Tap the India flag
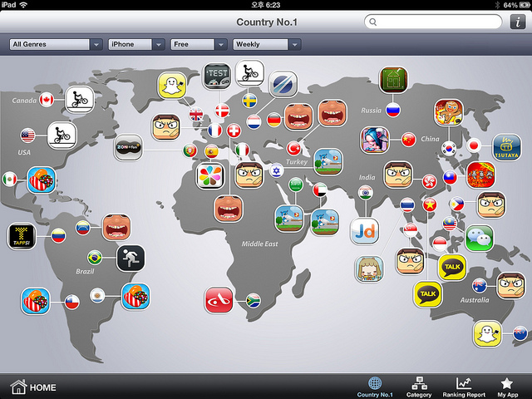The height and width of the screenshot is (399, 532). tap(366, 193)
